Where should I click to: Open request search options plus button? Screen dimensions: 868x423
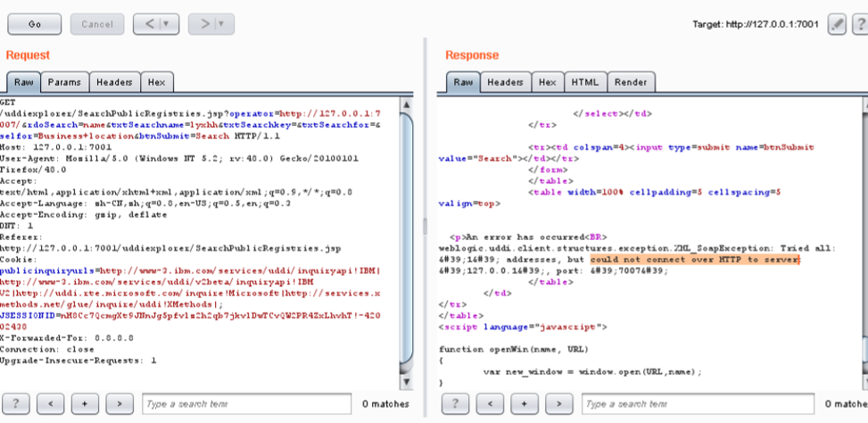[x=84, y=403]
